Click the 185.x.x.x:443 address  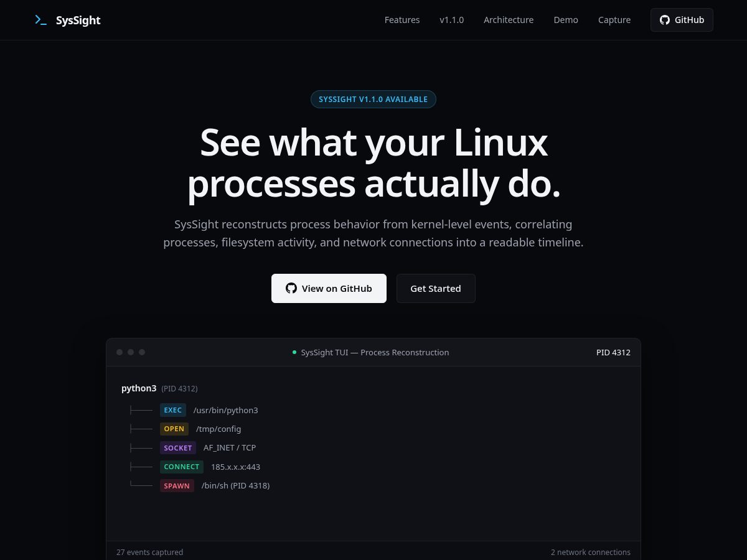coord(235,467)
